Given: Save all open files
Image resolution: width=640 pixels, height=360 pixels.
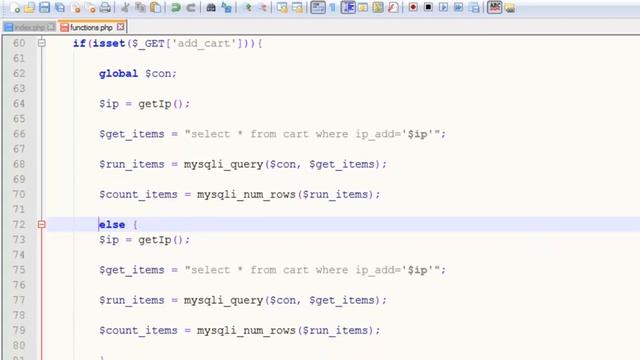Looking at the screenshot, I should pyautogui.click(x=60, y=7).
